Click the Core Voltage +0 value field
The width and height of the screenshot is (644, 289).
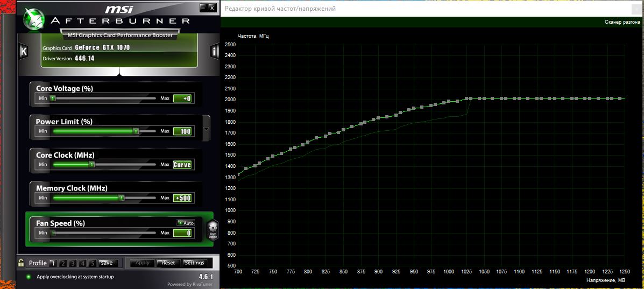[x=182, y=98]
